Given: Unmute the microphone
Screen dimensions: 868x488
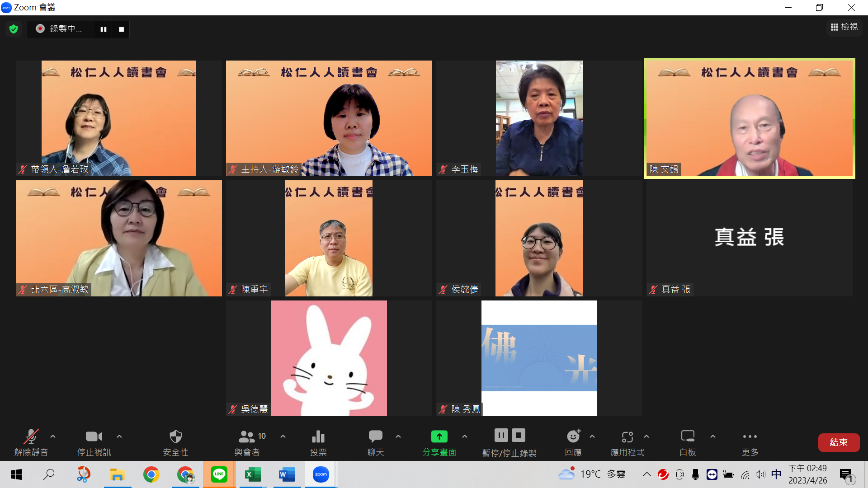Looking at the screenshot, I should pyautogui.click(x=31, y=436).
